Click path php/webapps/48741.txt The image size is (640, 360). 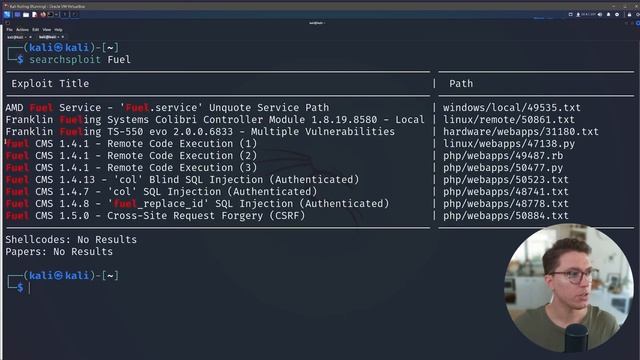point(506,192)
